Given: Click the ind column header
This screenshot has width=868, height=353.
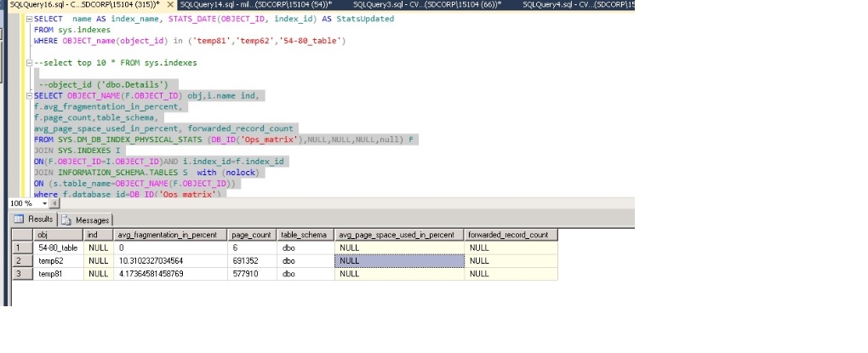Looking at the screenshot, I should coord(99,235).
